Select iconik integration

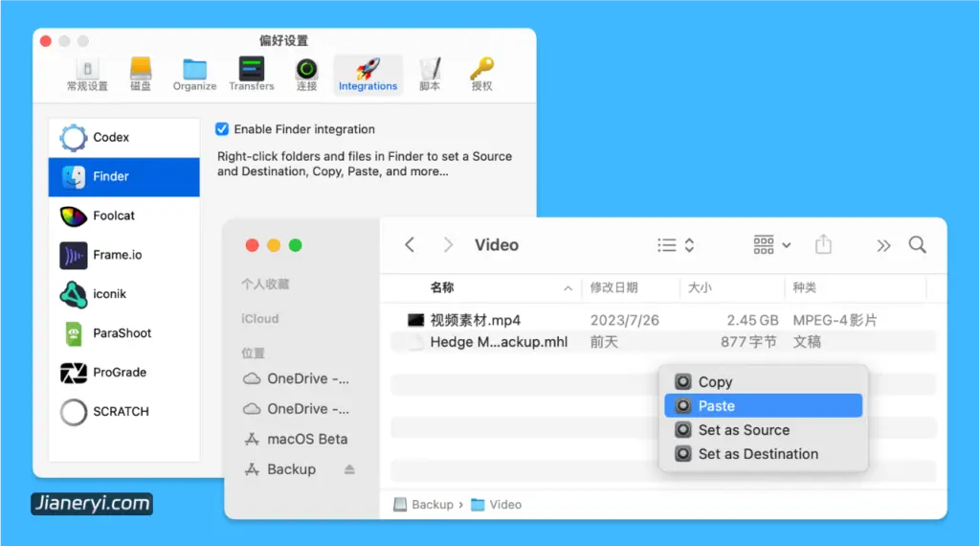click(x=123, y=294)
